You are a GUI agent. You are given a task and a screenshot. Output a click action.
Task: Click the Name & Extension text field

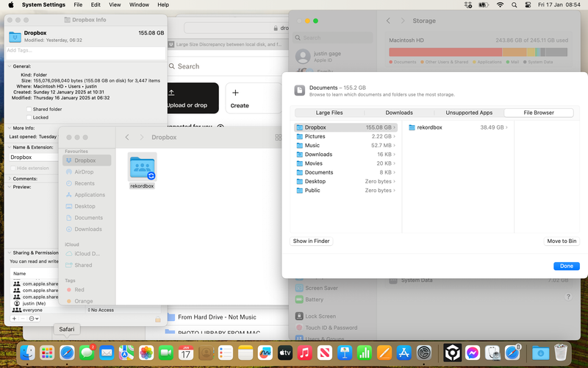pyautogui.click(x=34, y=157)
